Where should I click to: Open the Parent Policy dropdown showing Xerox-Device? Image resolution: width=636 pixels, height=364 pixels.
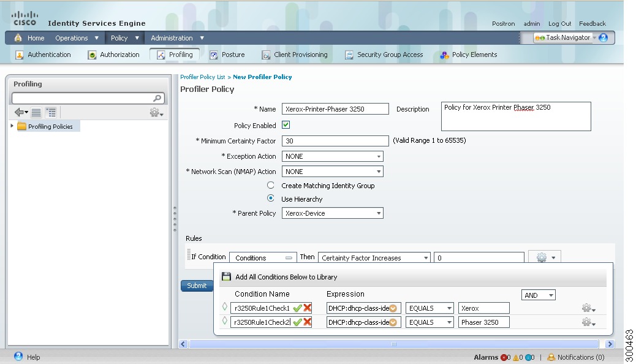point(333,213)
